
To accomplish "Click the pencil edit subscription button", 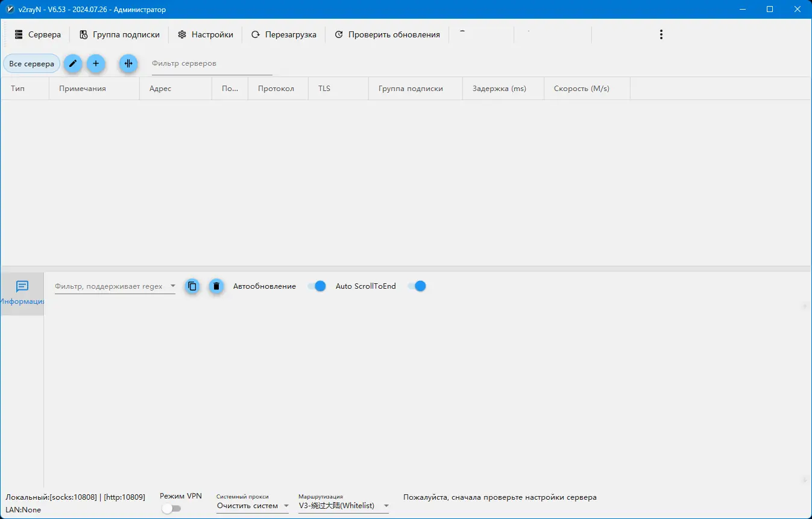I will pyautogui.click(x=73, y=63).
